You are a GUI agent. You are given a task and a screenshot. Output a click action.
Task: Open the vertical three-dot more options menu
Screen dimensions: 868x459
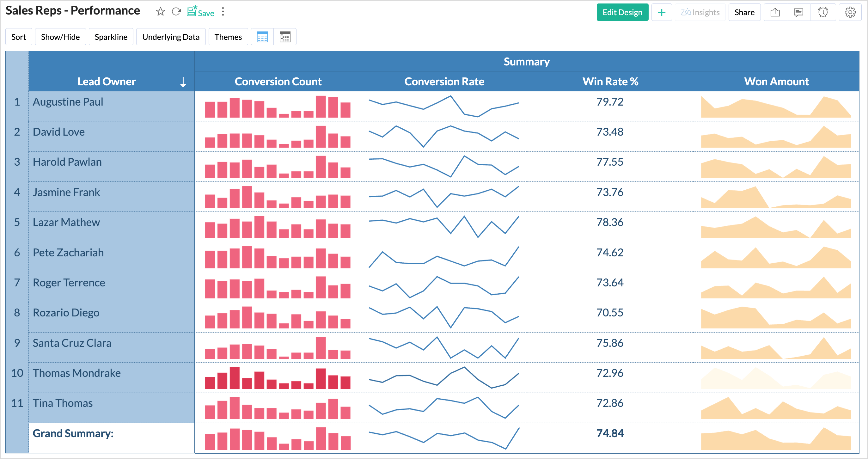point(223,12)
